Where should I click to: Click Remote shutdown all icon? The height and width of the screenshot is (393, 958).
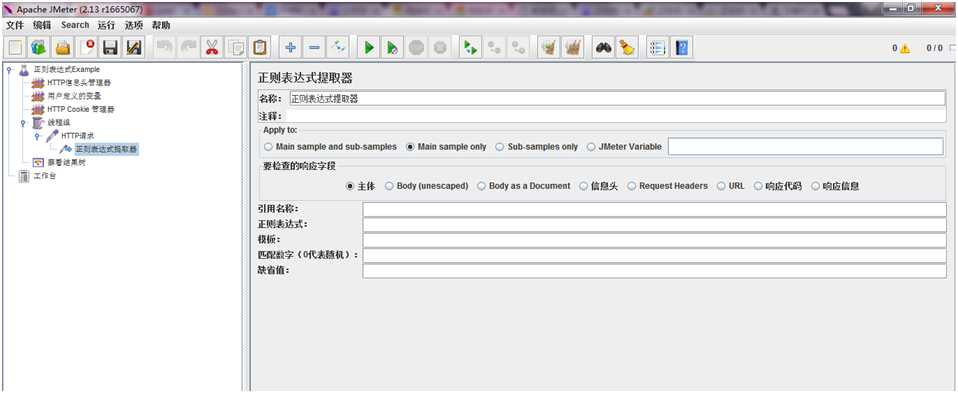coord(519,48)
